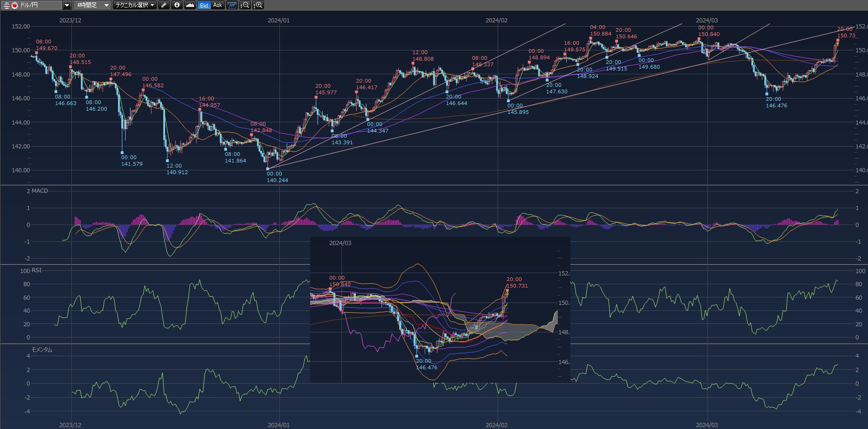This screenshot has height=429, width=868.
Task: Switch to the area chart type icon
Action: [190, 5]
